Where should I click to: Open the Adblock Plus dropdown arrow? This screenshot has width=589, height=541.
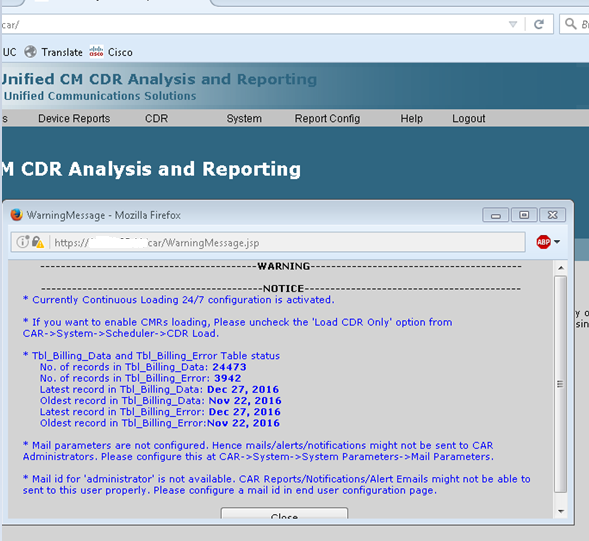point(557,242)
